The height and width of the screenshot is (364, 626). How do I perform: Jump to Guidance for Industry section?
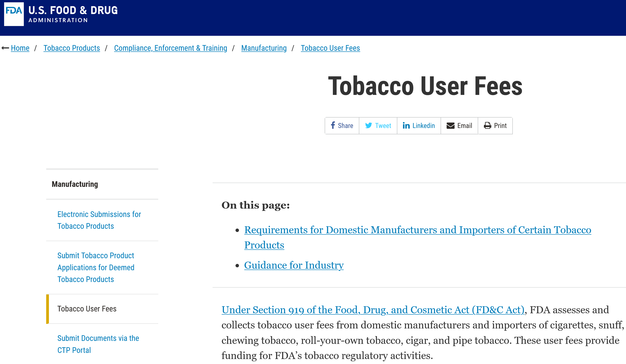tap(294, 265)
